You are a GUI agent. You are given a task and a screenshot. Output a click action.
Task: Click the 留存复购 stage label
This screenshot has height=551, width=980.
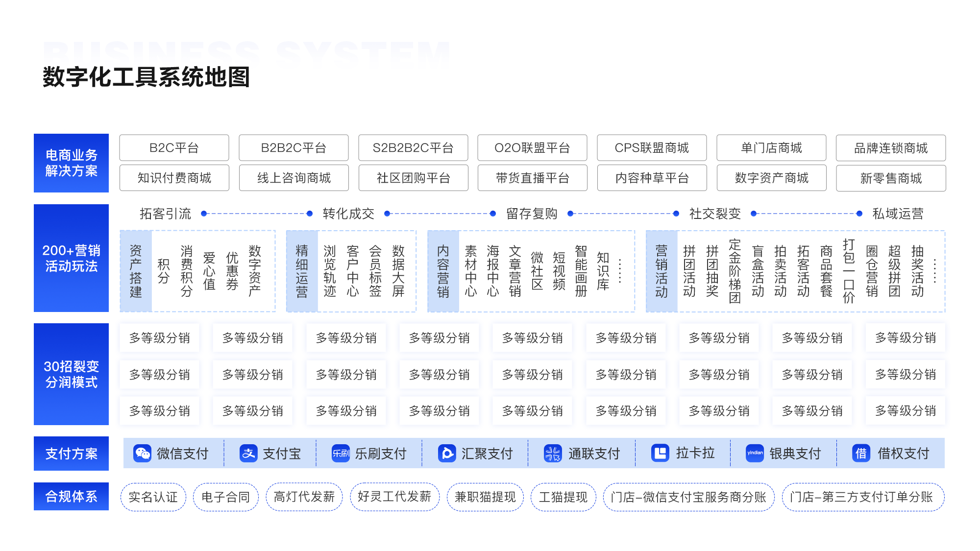click(x=532, y=214)
